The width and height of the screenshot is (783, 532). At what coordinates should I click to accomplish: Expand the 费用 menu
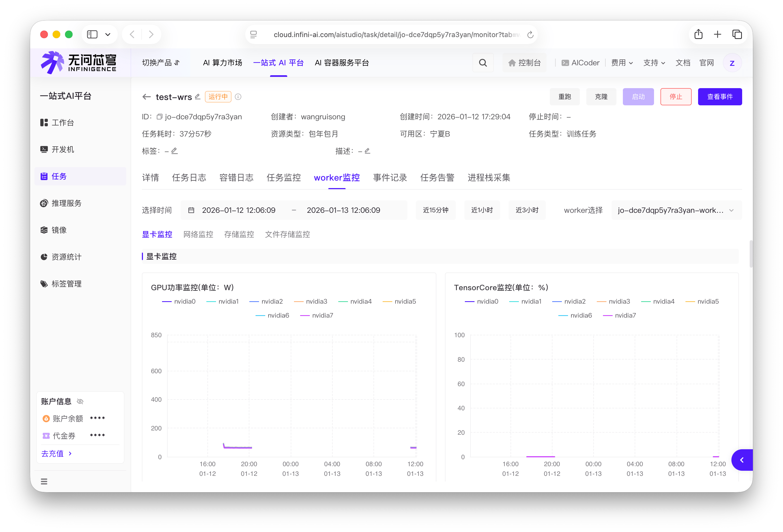click(x=622, y=63)
